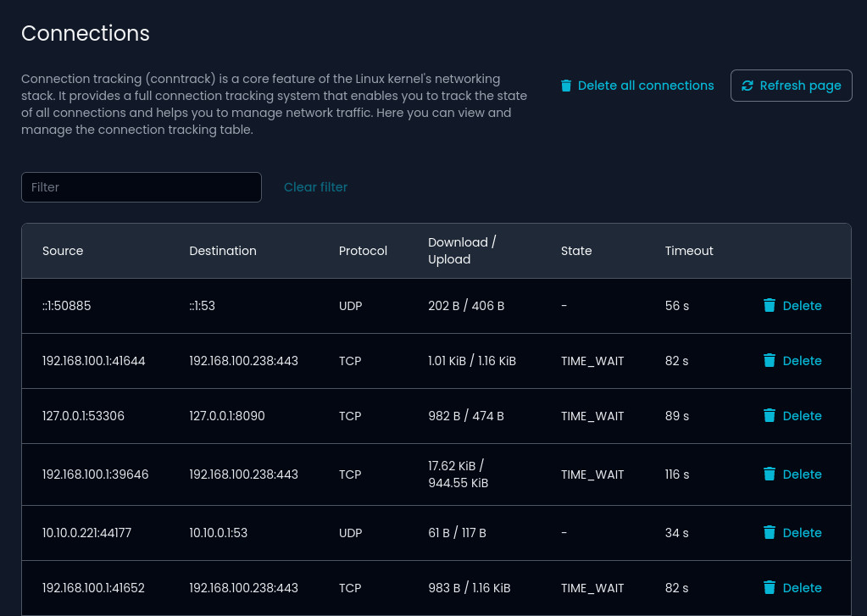Click Delete text for 127.0.0.1:53306 connection

[803, 416]
